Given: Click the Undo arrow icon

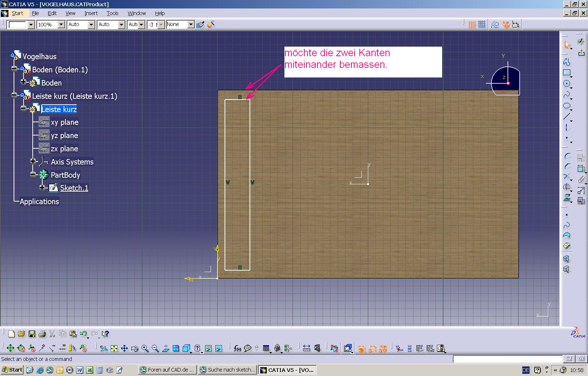Looking at the screenshot, I should (x=83, y=334).
